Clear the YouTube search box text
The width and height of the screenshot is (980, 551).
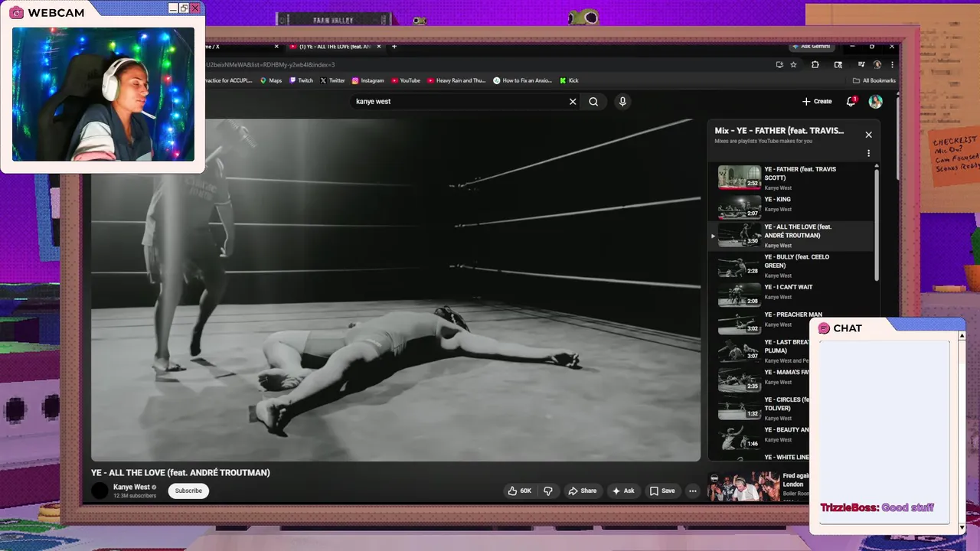coord(573,101)
